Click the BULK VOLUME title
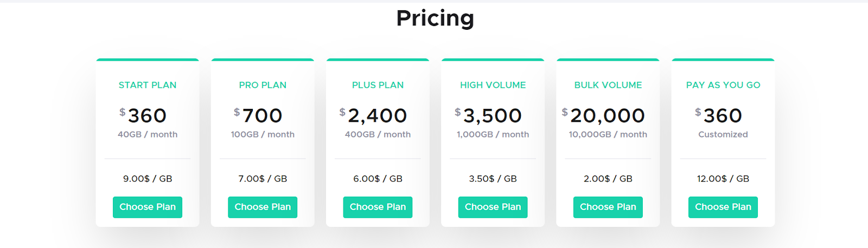Viewport: 868px width, 248px height. (x=608, y=85)
